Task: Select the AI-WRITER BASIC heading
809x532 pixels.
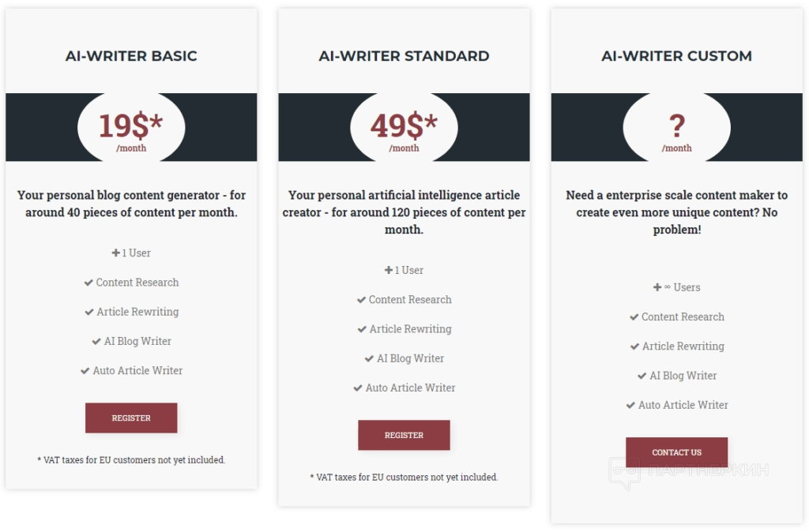Action: 131,56
